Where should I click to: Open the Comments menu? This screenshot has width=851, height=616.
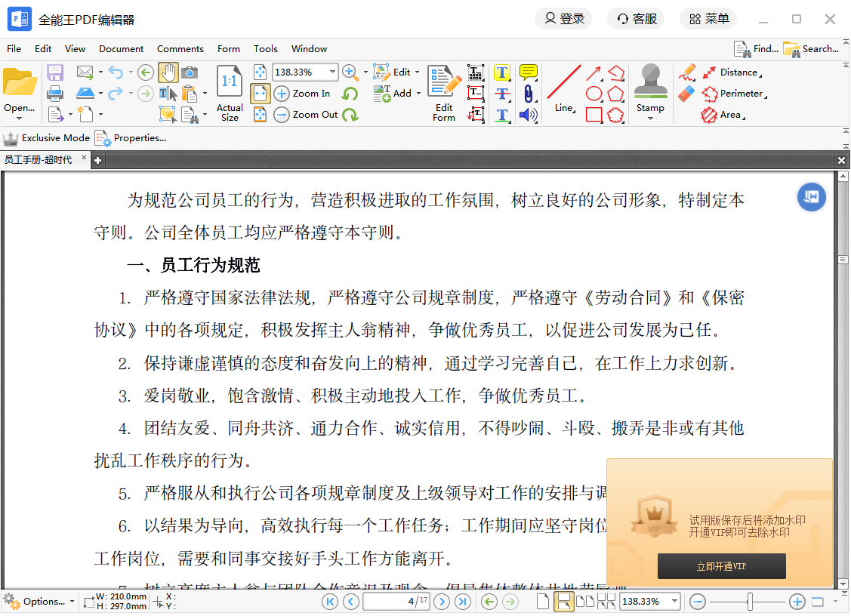(180, 49)
